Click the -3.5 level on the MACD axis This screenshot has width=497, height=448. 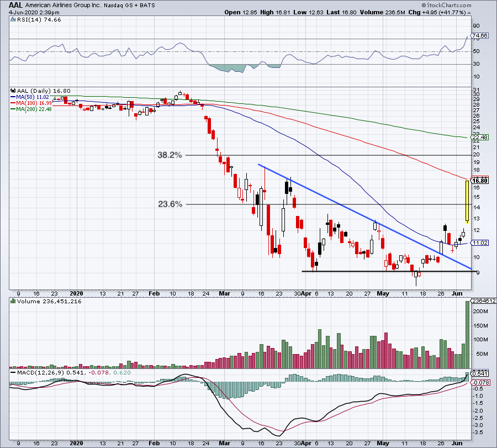point(478,433)
